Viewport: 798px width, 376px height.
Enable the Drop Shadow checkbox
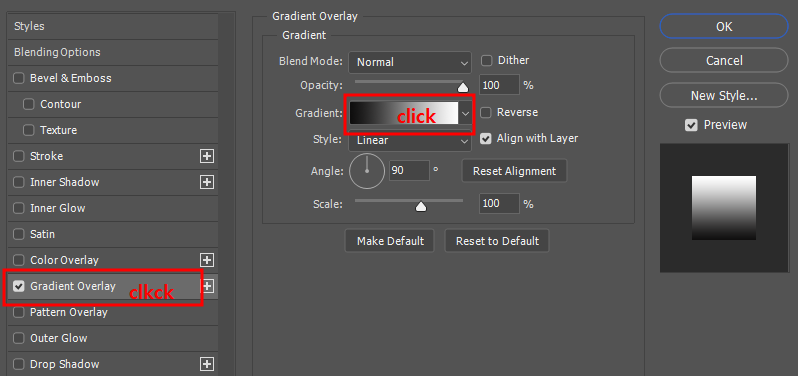pos(19,364)
